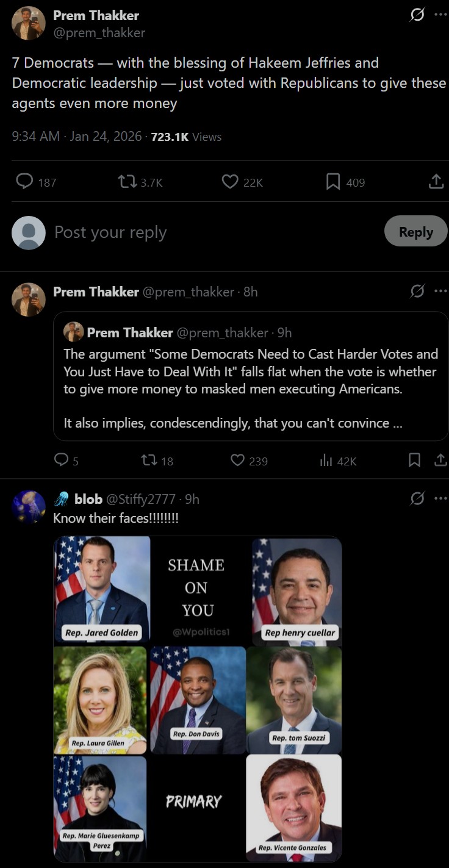449x868 pixels.
Task: Like the main post with 22K likes
Action: [230, 182]
